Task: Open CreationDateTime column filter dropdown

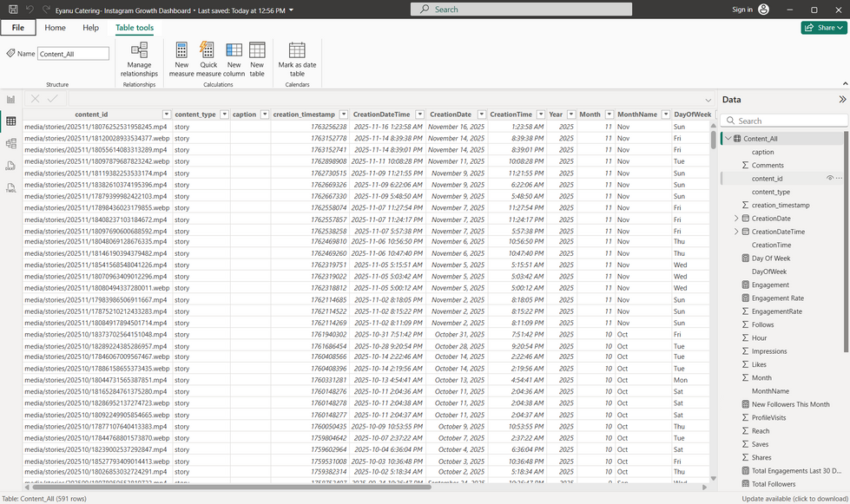Action: (x=419, y=115)
